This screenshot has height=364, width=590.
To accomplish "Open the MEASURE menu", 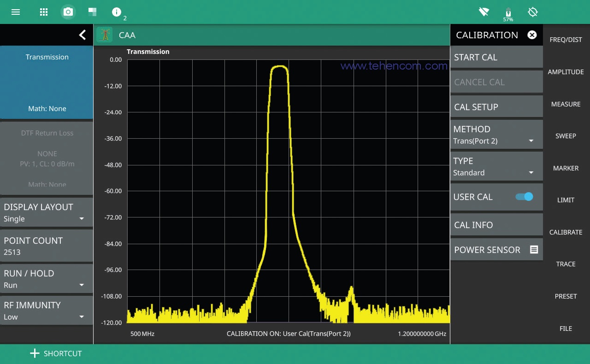I will 566,104.
